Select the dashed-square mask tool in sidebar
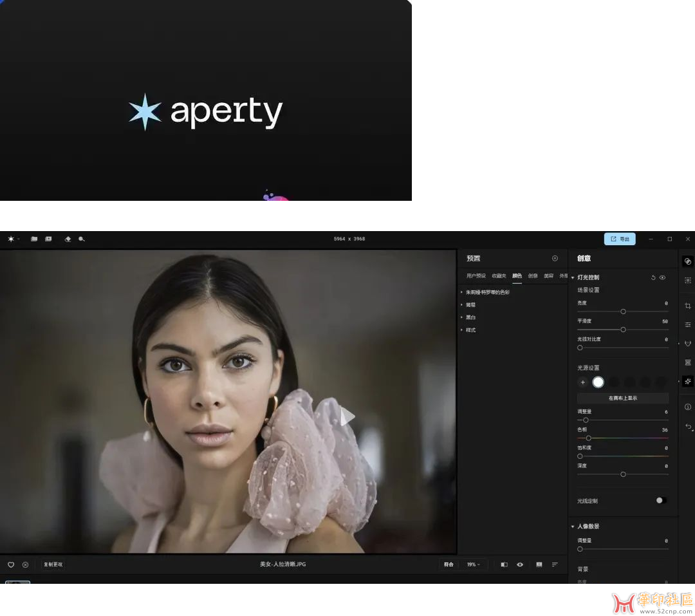Viewport: 695px width, 616px height. [x=687, y=280]
